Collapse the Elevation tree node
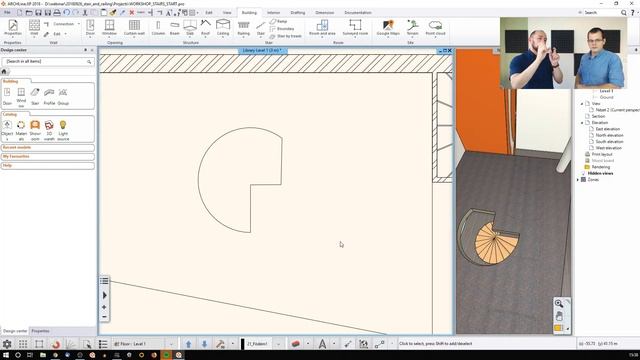This screenshot has height=360, width=640. (582, 122)
